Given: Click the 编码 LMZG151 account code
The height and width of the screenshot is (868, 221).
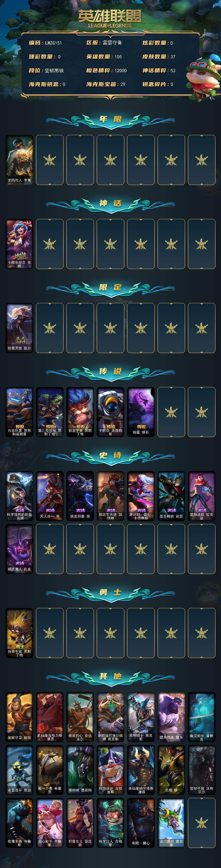Looking at the screenshot, I should point(45,43).
